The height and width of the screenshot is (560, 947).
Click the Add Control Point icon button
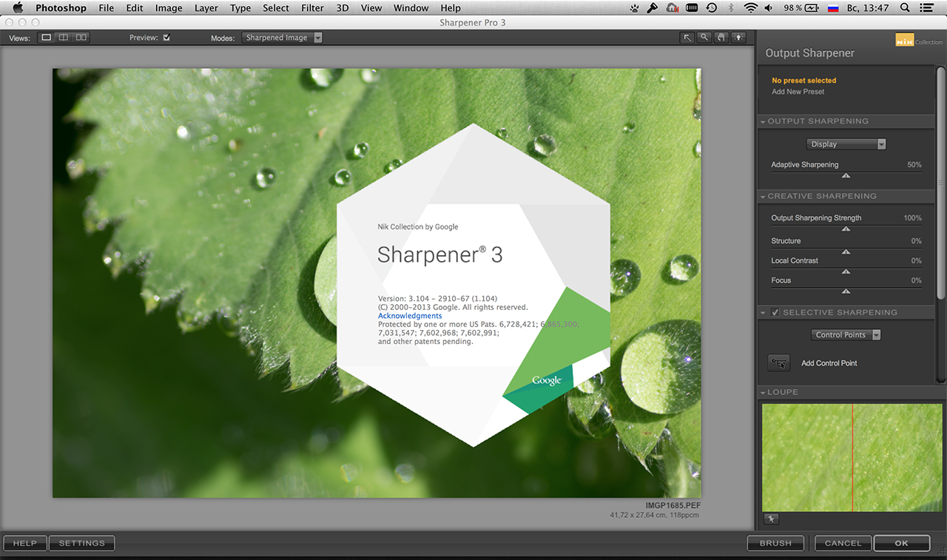pos(779,362)
